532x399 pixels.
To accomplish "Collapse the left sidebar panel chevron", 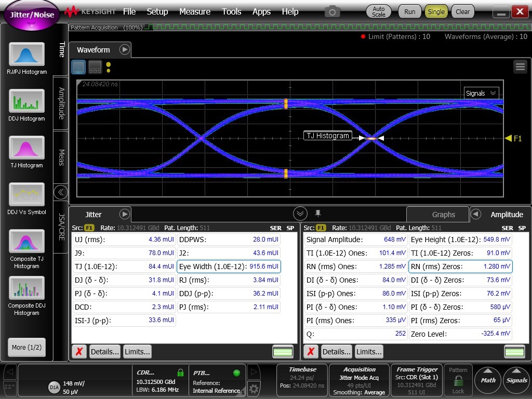I will pyautogui.click(x=61, y=192).
